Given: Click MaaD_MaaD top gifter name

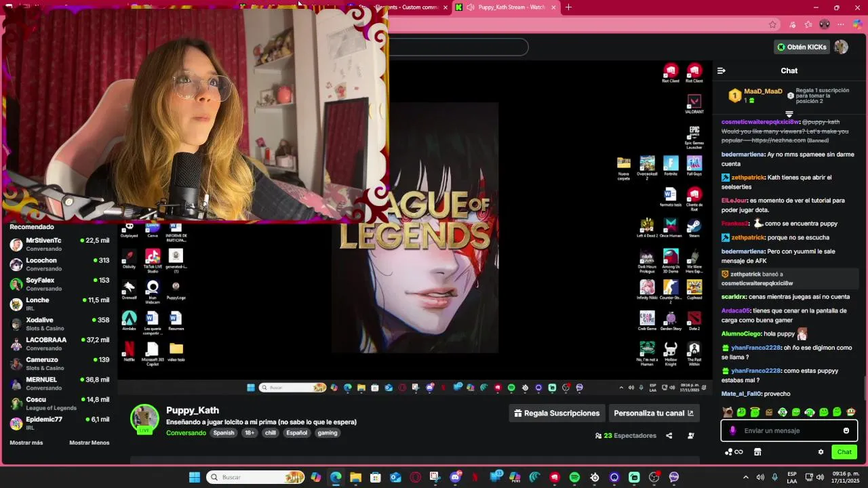Looking at the screenshot, I should point(763,91).
